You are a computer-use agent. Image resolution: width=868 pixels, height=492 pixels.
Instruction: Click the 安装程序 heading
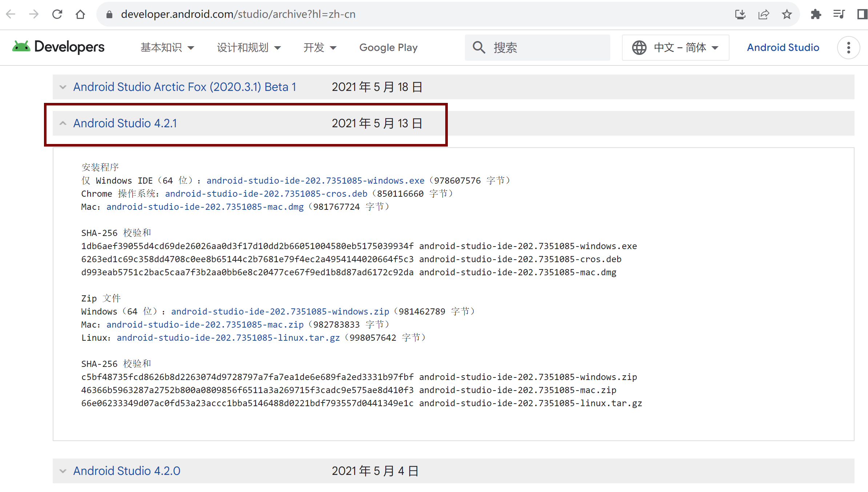[x=100, y=168]
